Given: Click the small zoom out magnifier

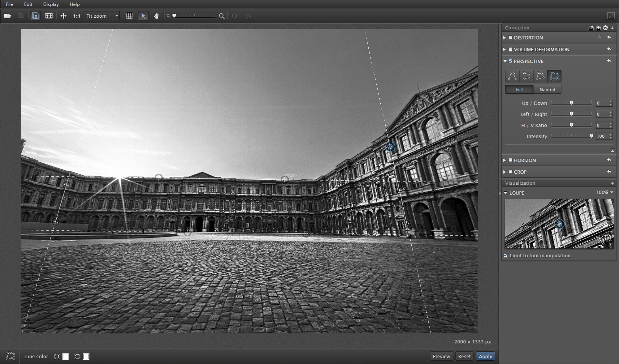Looking at the screenshot, I should point(168,16).
